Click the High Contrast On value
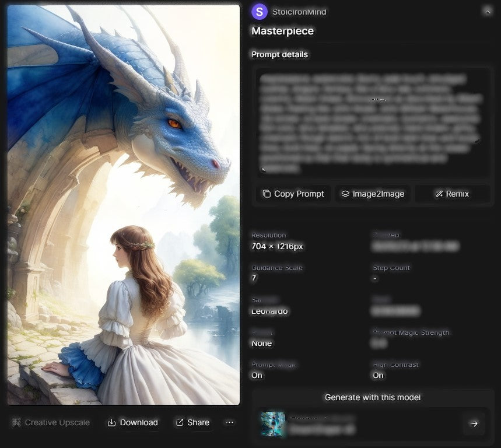 point(378,375)
